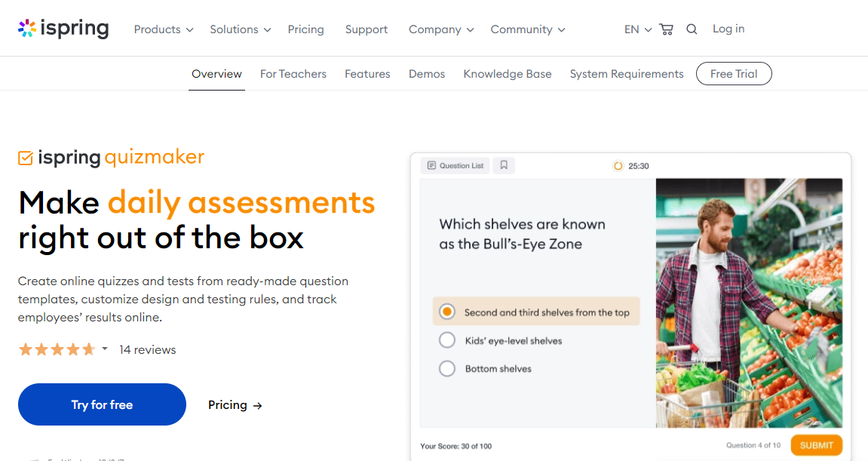Click the iSpring logo icon
This screenshot has height=461, width=868.
point(26,29)
